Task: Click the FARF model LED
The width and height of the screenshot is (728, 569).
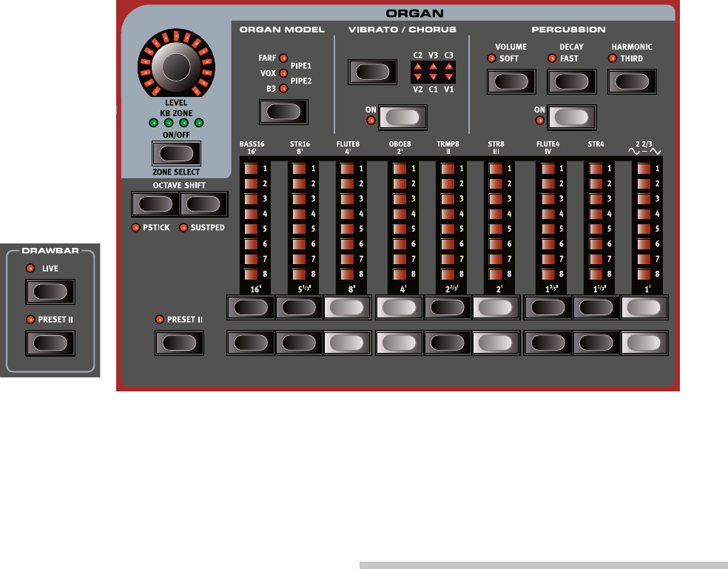Action: click(283, 58)
